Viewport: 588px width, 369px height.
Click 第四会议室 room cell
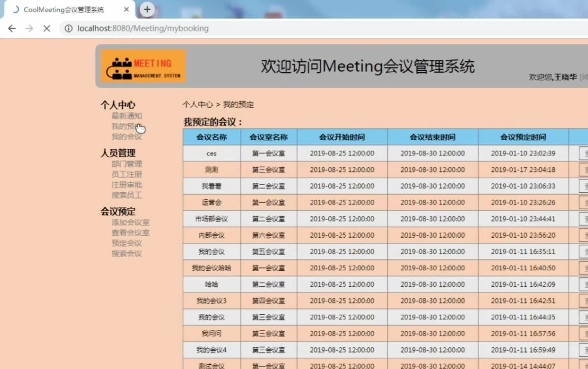(269, 301)
